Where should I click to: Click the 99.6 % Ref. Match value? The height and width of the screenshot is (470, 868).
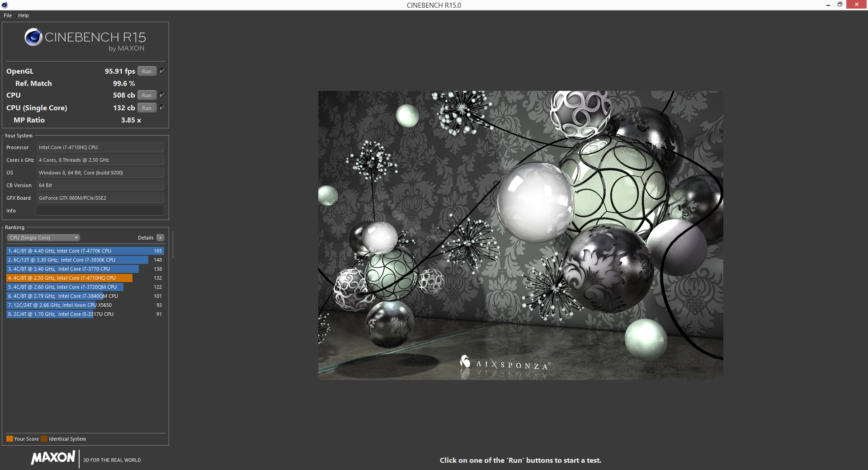pos(124,84)
